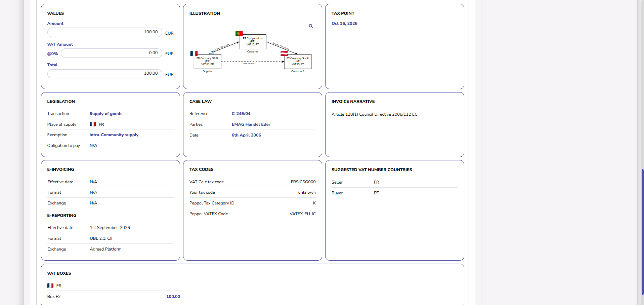Click the Oct 16, 2026 tax point date

click(344, 24)
